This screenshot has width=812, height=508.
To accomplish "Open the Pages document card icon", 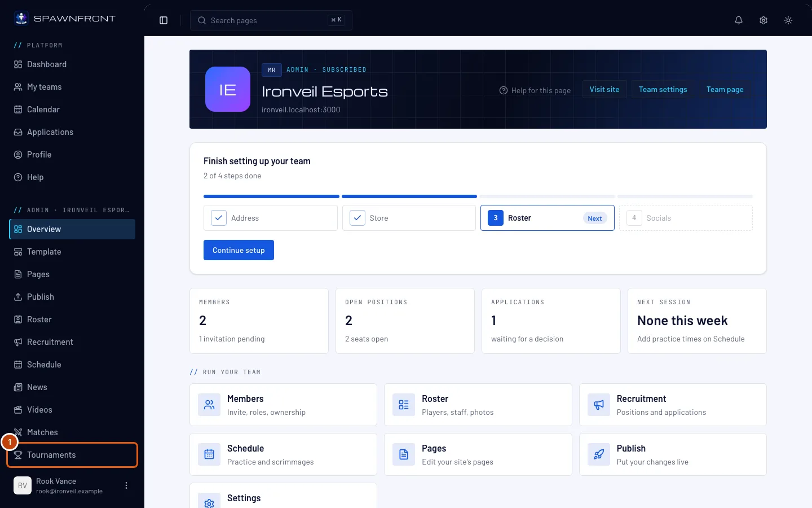I will [x=404, y=454].
